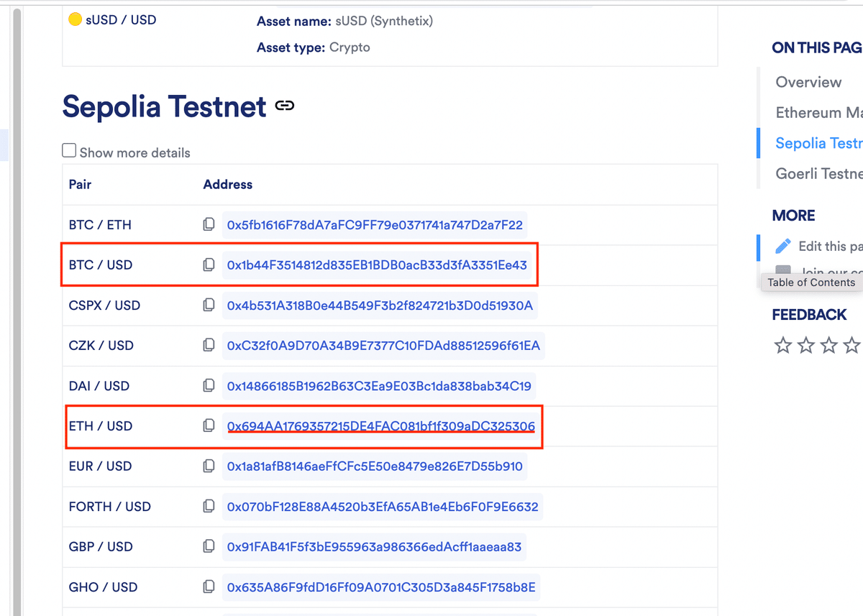Screen dimensions: 863x616
Task: Copy the GHO / USD address
Action: point(209,587)
